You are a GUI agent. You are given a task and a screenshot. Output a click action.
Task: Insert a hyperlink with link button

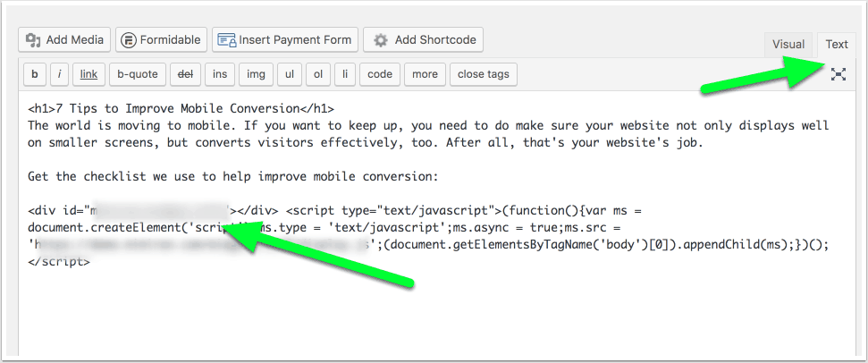click(88, 74)
